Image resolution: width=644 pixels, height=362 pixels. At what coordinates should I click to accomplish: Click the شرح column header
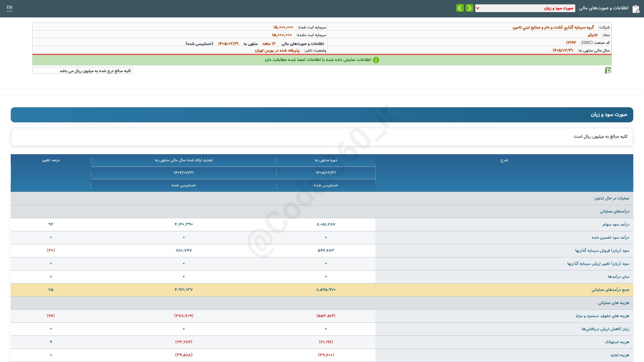[504, 160]
